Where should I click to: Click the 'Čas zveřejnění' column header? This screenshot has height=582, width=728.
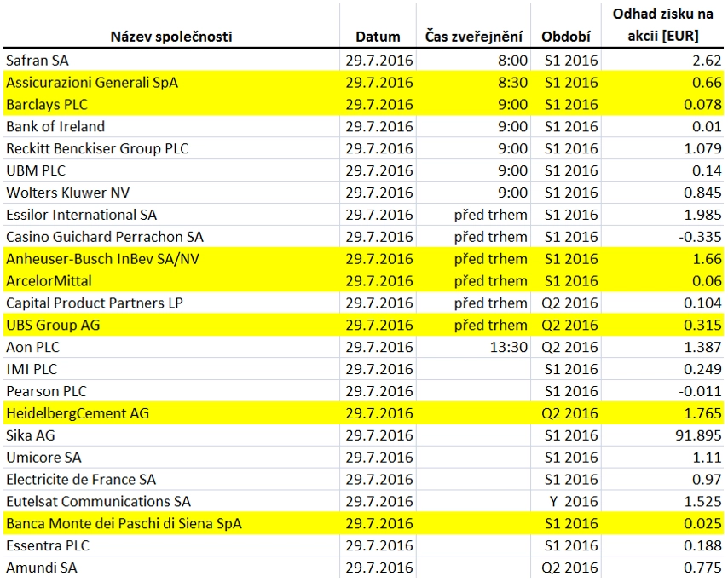tap(474, 36)
